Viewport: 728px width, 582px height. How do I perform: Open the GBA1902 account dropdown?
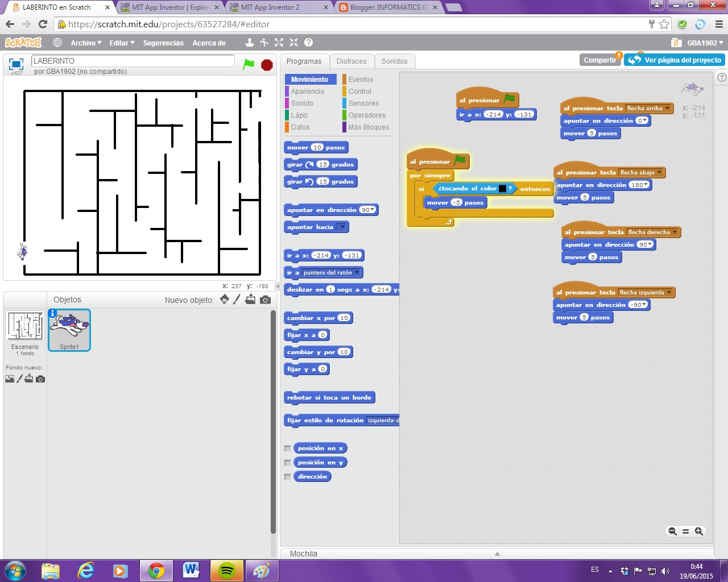pyautogui.click(x=705, y=43)
